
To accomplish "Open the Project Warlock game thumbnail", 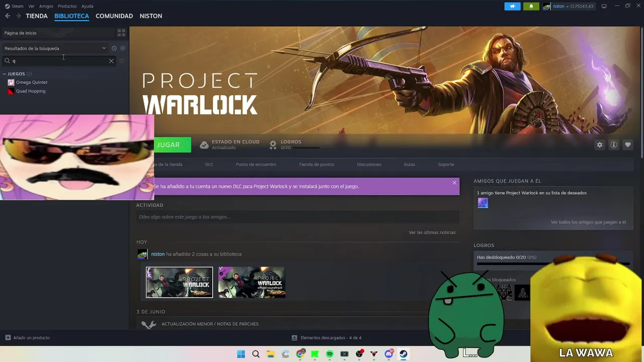I will [180, 283].
